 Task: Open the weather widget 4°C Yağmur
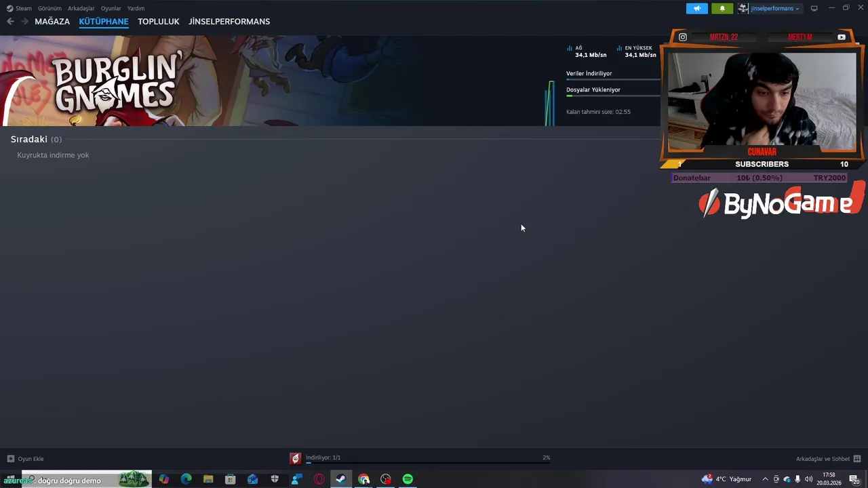[x=726, y=479]
